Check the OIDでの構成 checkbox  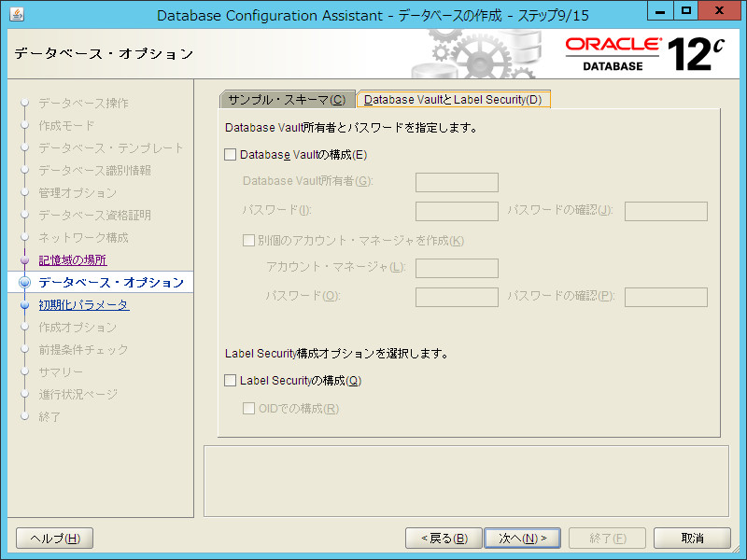248,408
